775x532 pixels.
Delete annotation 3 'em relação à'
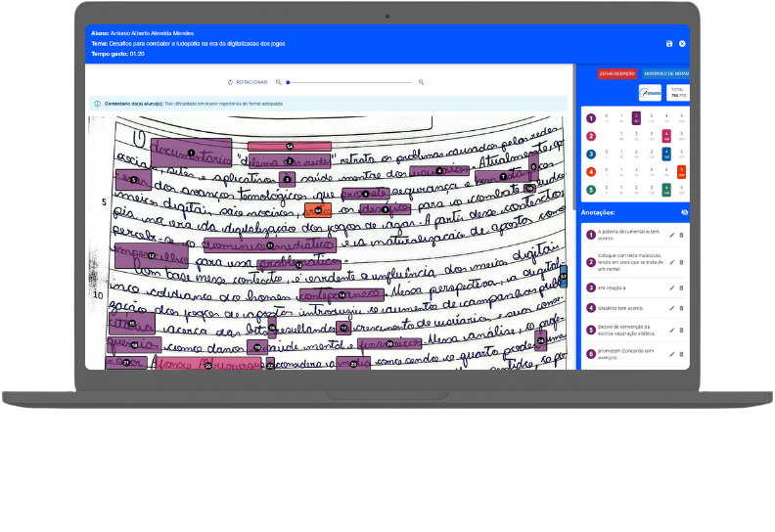coord(681,288)
